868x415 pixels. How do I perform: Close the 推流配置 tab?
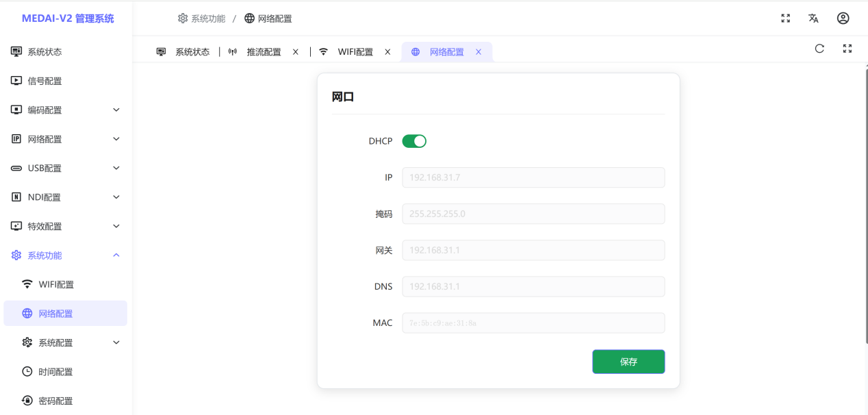pos(296,52)
